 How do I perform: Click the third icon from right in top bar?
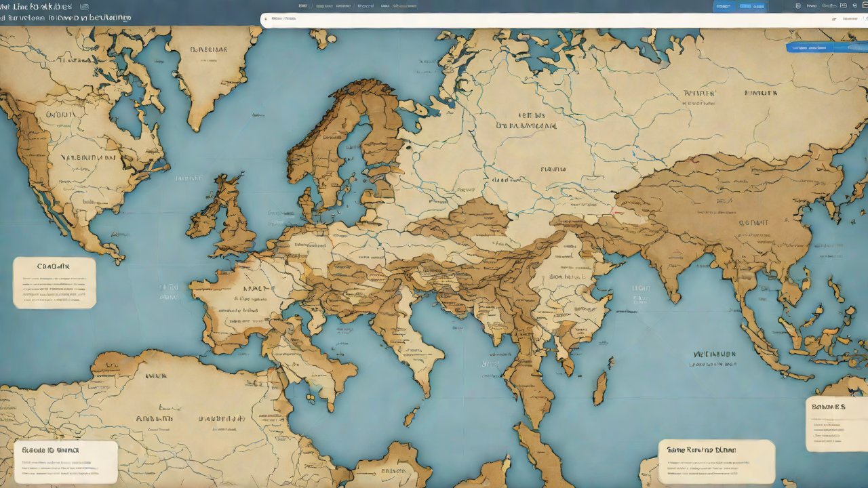(843, 5)
